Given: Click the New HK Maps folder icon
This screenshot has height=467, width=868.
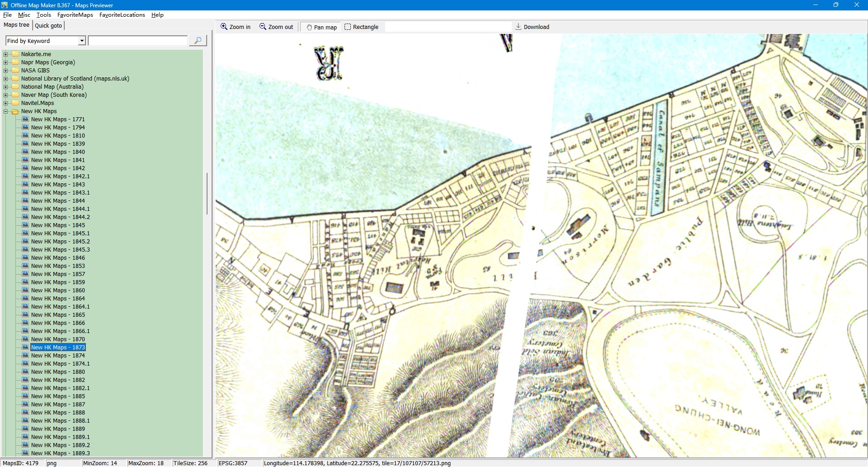Looking at the screenshot, I should click(x=15, y=111).
